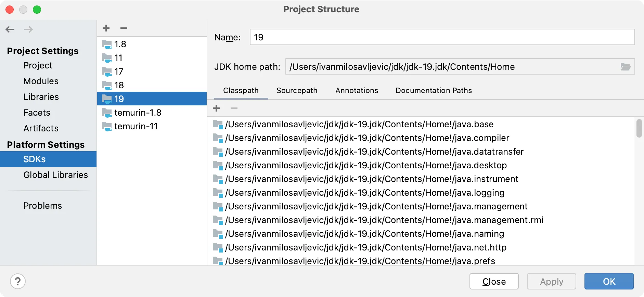The width and height of the screenshot is (644, 297).
Task: Click the Name input field
Action: 442,37
